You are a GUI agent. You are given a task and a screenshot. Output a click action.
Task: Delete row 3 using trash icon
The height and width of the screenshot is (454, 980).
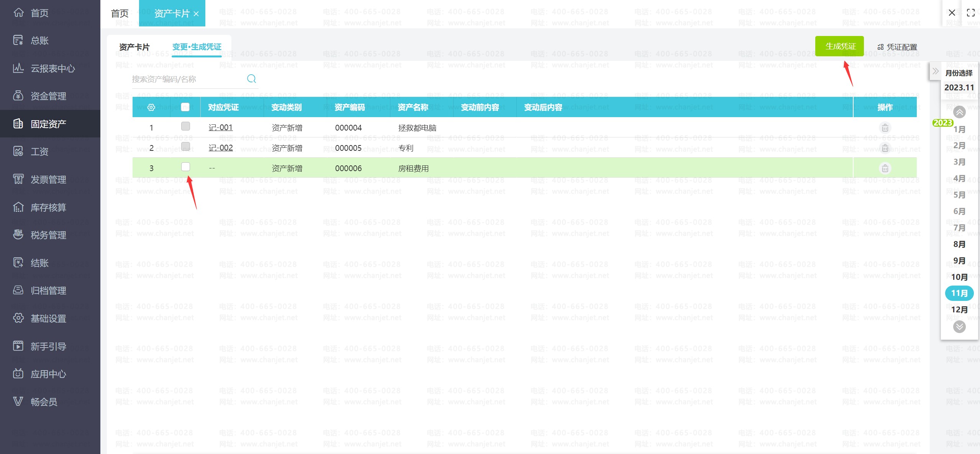885,168
